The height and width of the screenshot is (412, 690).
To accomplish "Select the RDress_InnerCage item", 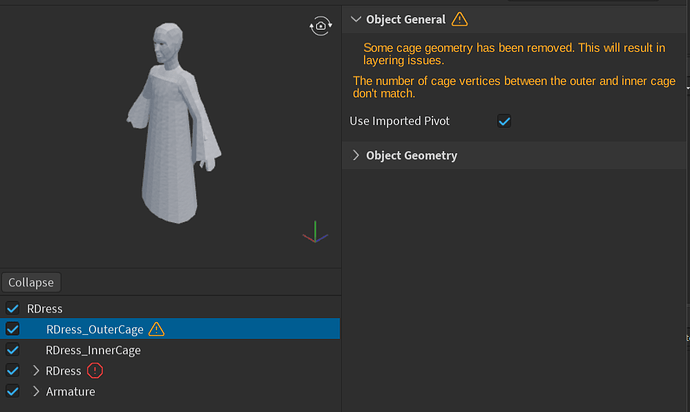I will [x=93, y=350].
